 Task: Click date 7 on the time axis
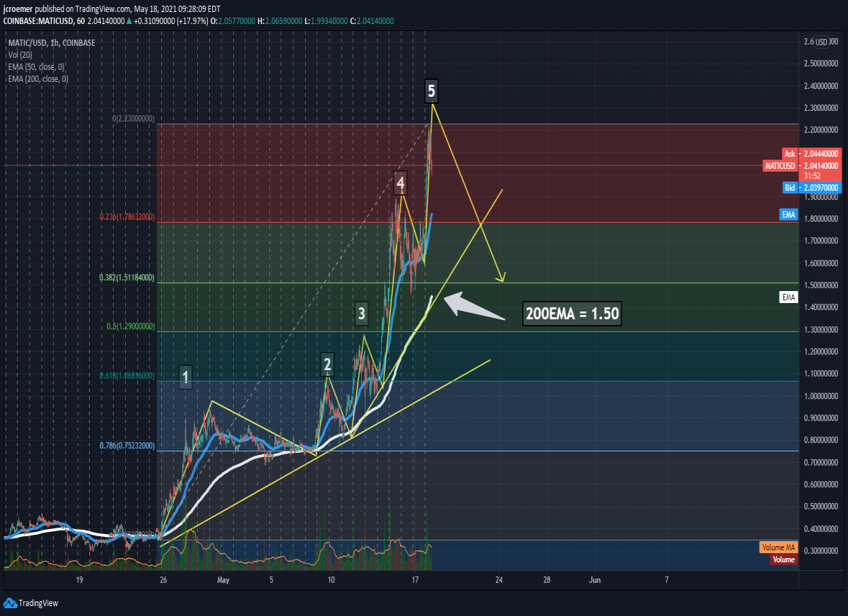click(666, 580)
